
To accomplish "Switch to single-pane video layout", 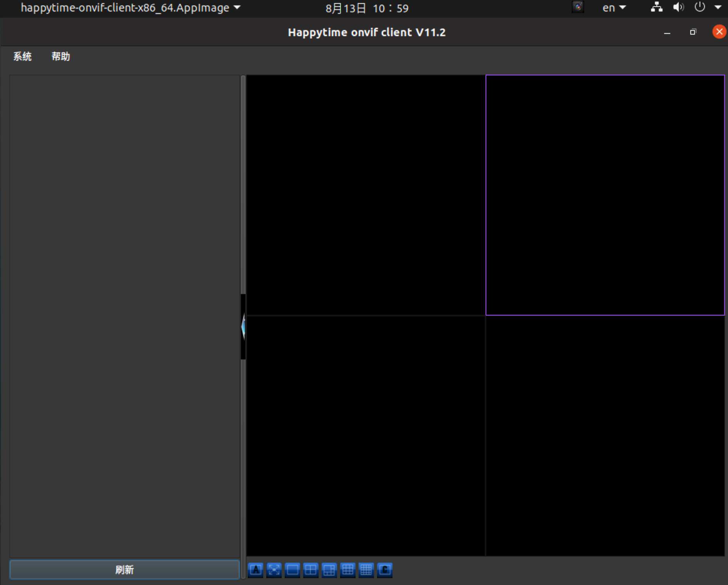I will 292,570.
